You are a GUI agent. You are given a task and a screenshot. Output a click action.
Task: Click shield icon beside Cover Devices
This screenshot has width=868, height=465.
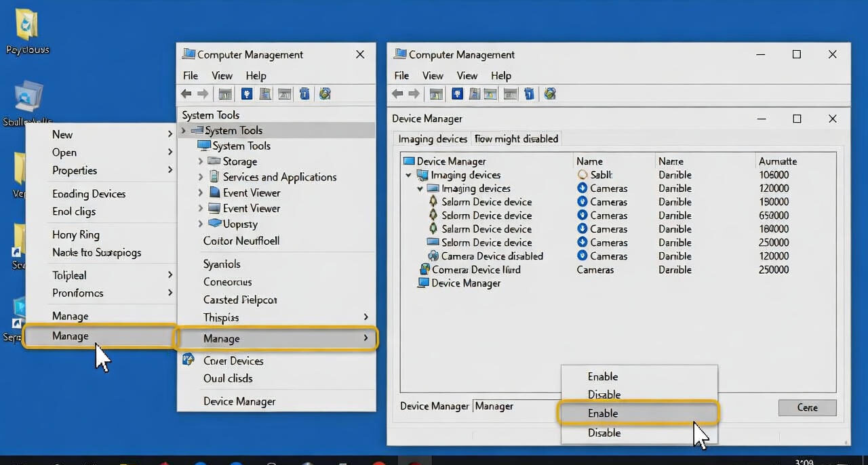tap(189, 360)
